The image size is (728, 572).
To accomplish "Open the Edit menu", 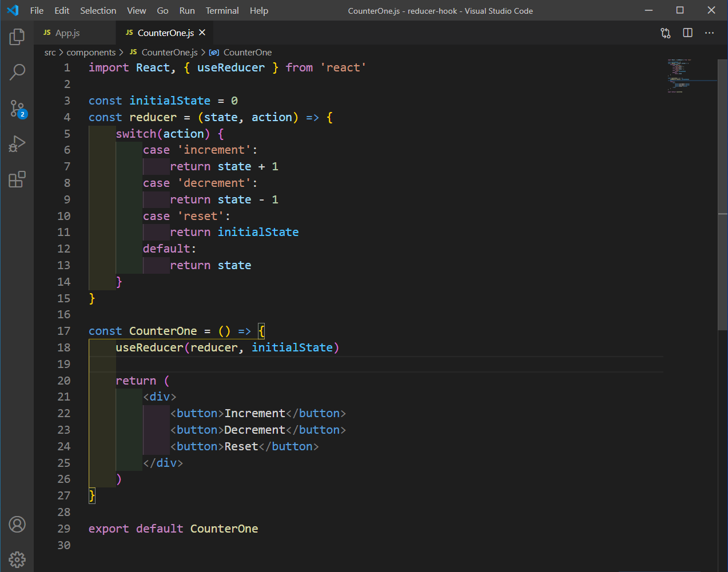I will [x=62, y=10].
